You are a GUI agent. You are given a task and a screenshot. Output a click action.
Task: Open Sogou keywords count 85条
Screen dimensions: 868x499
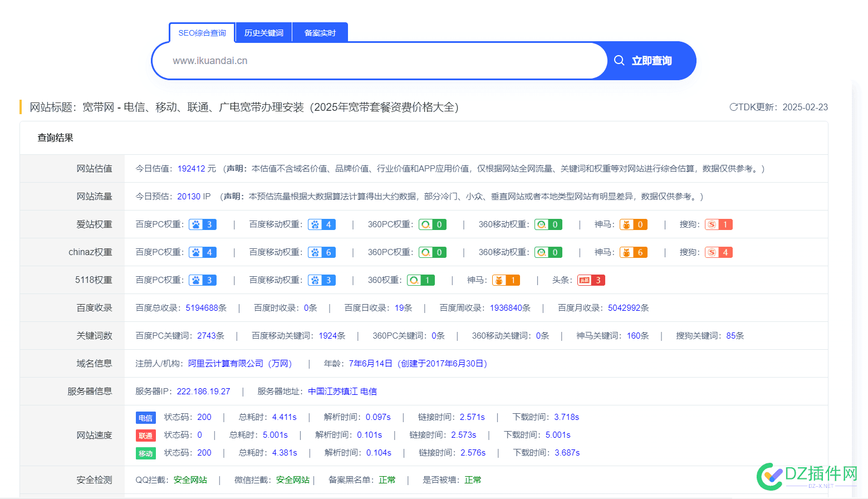[x=735, y=335]
